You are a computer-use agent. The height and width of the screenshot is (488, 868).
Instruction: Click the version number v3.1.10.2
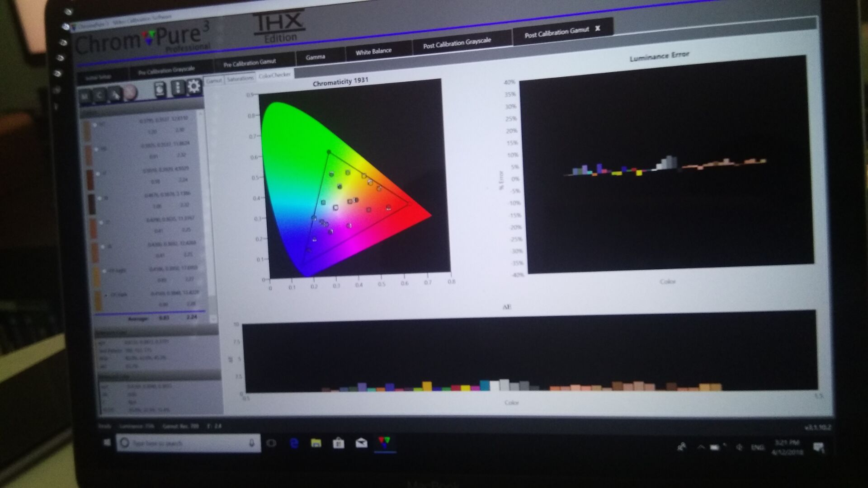817,427
